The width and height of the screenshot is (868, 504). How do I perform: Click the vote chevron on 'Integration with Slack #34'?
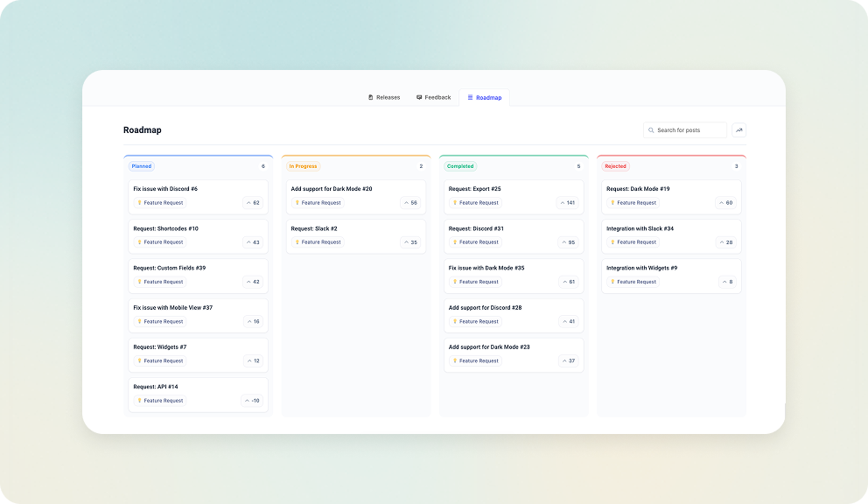coord(724,241)
